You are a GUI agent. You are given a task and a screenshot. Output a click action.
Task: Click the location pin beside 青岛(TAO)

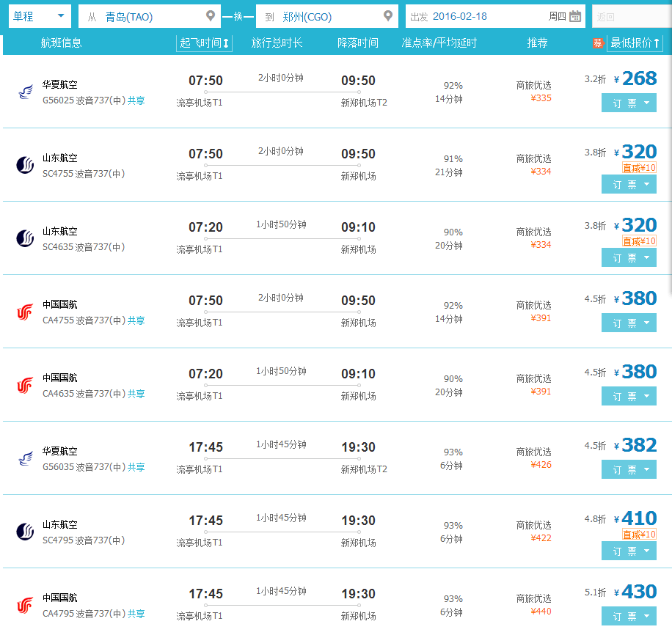[x=211, y=15]
